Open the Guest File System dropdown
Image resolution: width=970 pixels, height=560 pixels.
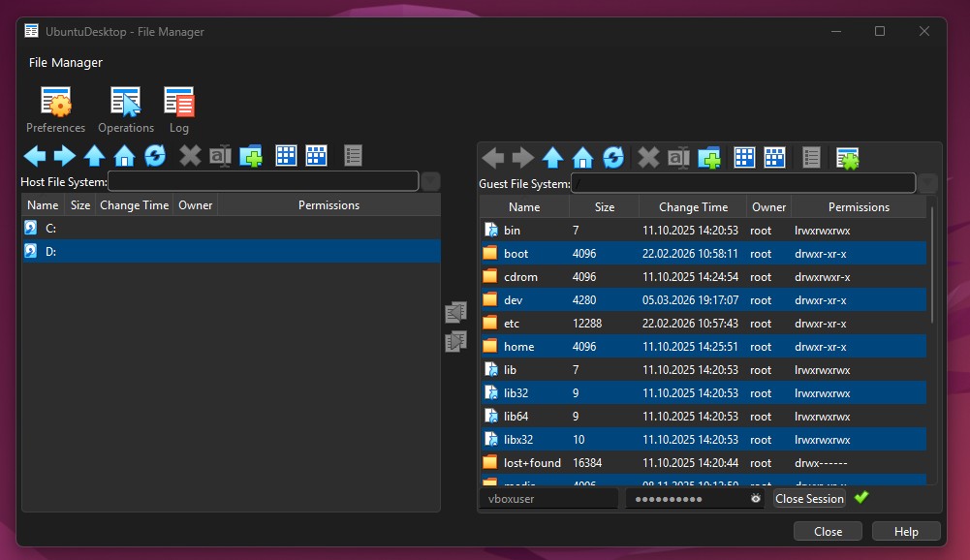tap(926, 182)
